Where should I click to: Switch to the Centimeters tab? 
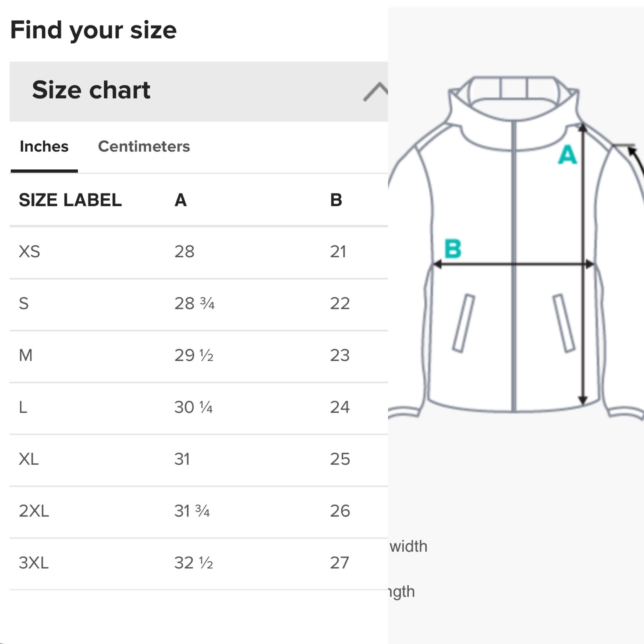pos(144,146)
